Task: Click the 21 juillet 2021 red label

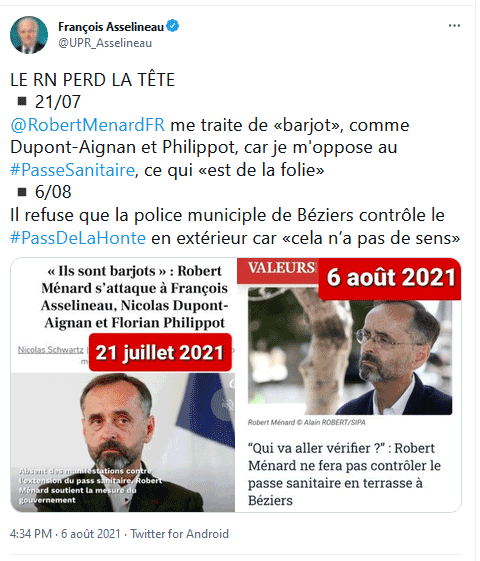Action: click(x=160, y=352)
